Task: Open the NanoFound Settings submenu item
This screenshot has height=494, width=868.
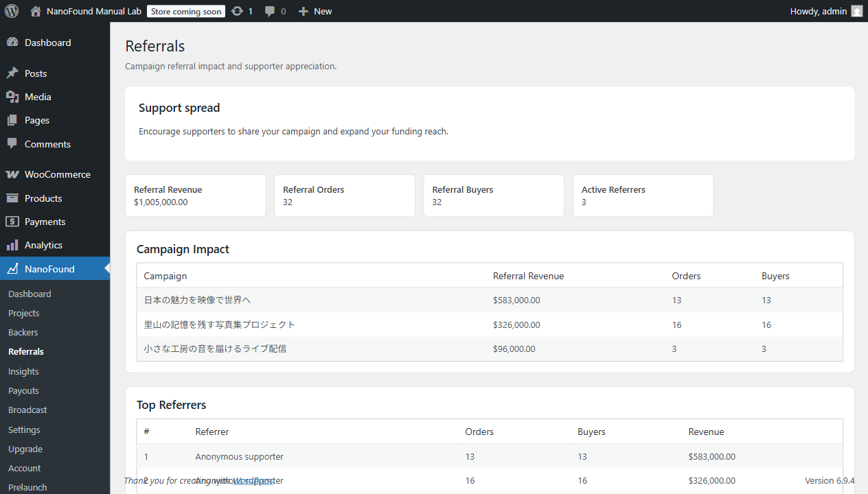Action: pos(24,430)
